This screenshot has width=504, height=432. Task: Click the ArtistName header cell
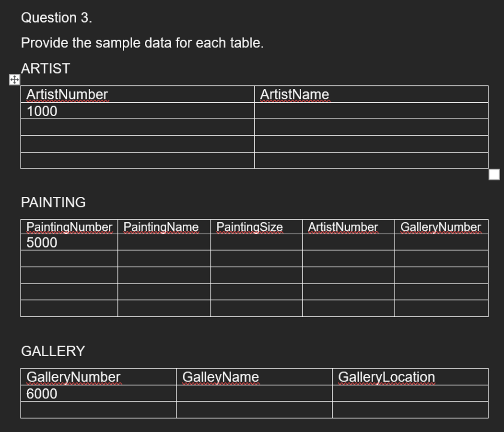(x=371, y=94)
